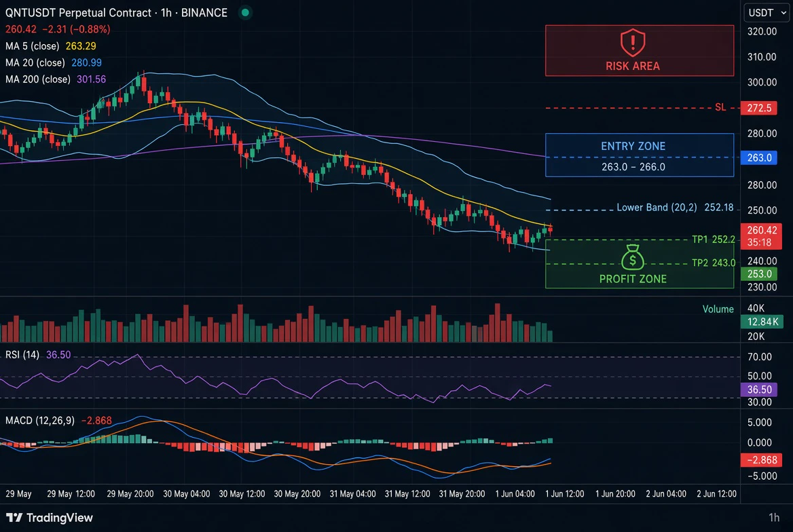
Task: Click the red 272.5 stop-loss price tag
Action: tap(758, 108)
